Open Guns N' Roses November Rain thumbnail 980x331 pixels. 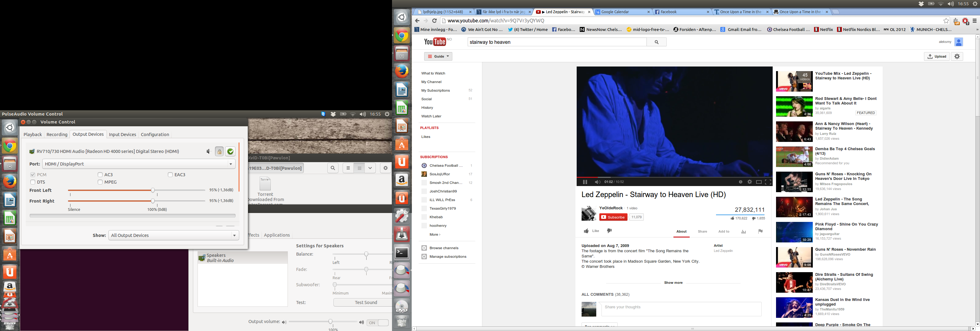pyautogui.click(x=794, y=257)
